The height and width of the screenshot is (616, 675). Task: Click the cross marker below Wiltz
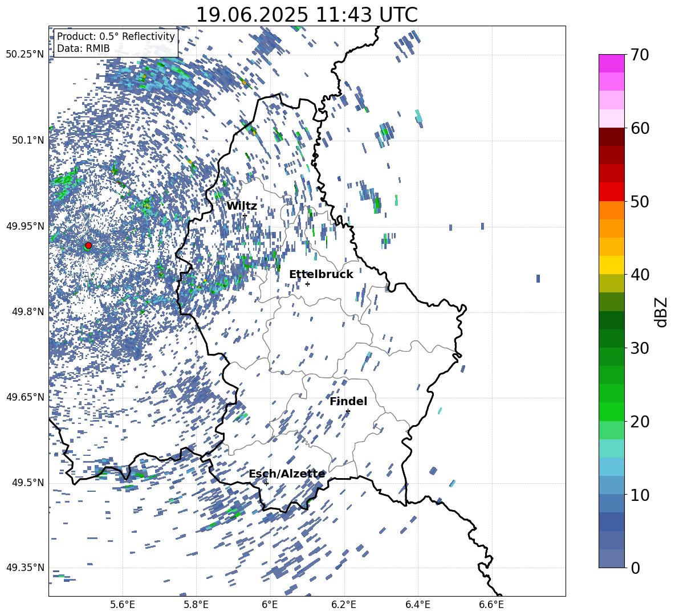point(245,215)
